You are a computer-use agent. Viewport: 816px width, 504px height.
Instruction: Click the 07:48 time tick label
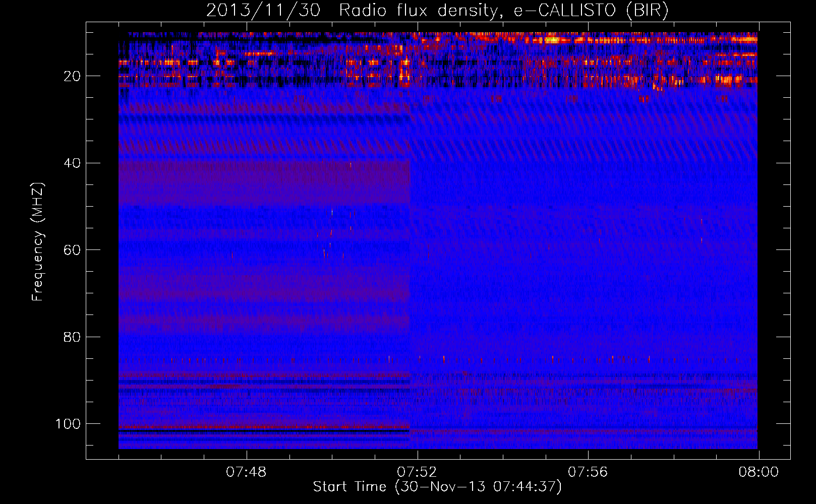(246, 472)
